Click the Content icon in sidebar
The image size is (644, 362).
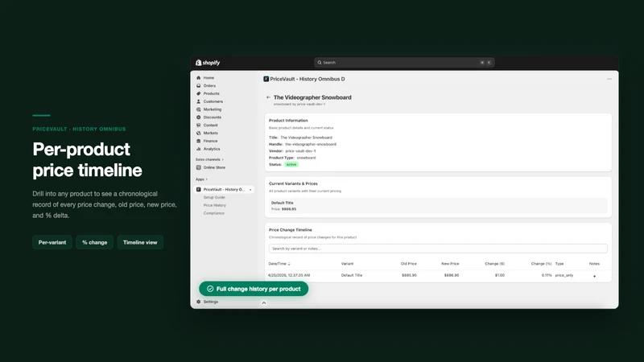(x=198, y=125)
